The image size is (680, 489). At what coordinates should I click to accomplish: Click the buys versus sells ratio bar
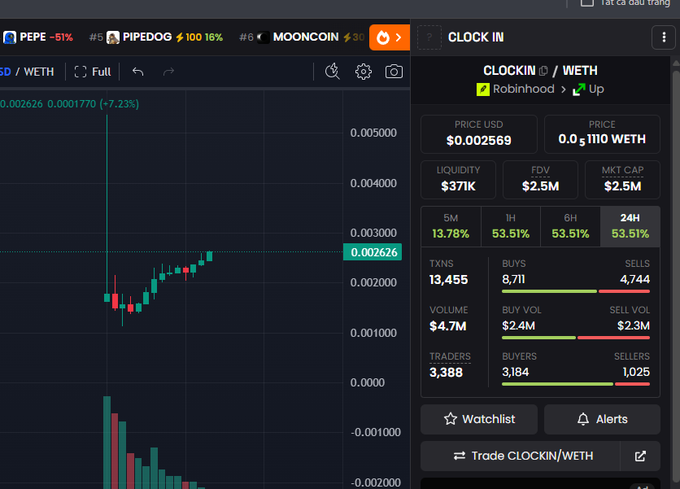pyautogui.click(x=575, y=291)
